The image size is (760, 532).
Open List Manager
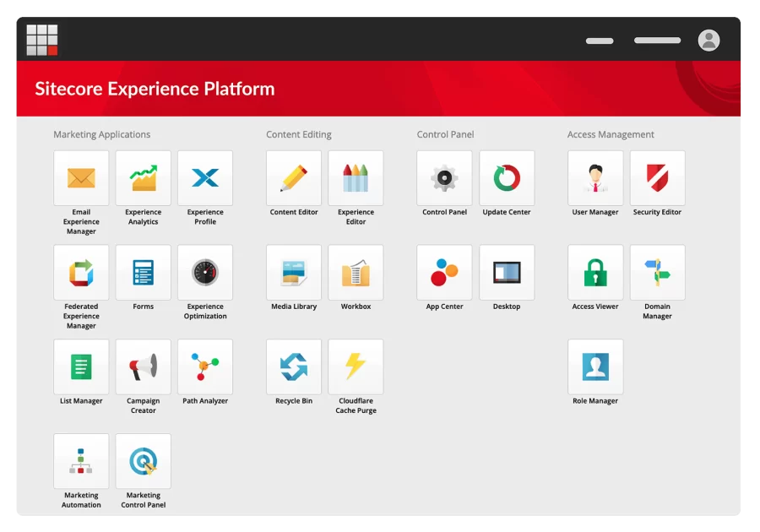tap(81, 366)
